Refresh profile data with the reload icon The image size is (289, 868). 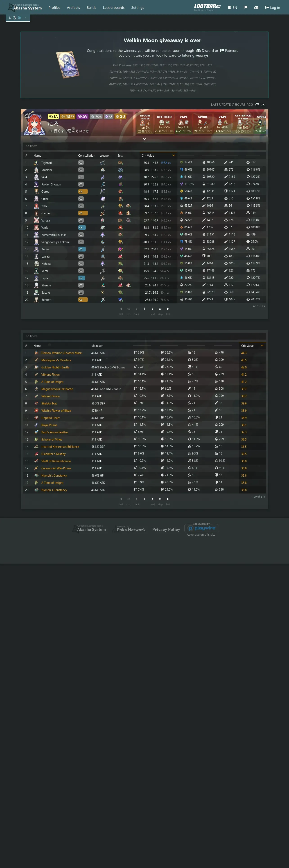tap(257, 105)
